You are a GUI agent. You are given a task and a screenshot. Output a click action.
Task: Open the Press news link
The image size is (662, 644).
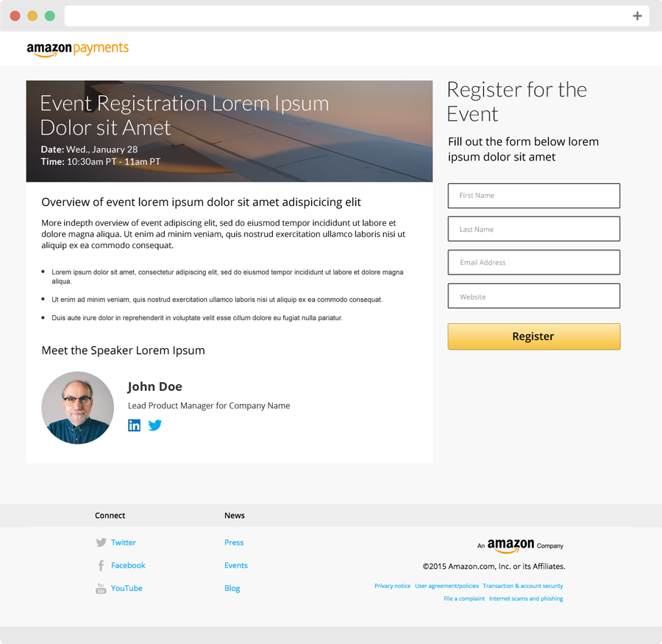click(x=234, y=542)
